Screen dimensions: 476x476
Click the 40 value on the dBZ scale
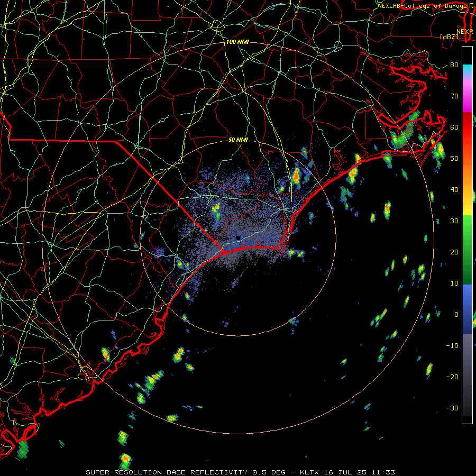pos(454,190)
